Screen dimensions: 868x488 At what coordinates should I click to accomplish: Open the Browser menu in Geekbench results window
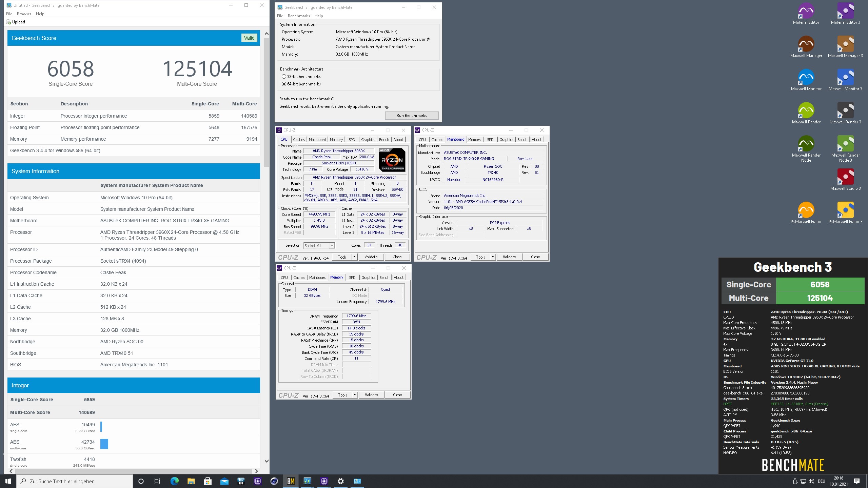(24, 14)
